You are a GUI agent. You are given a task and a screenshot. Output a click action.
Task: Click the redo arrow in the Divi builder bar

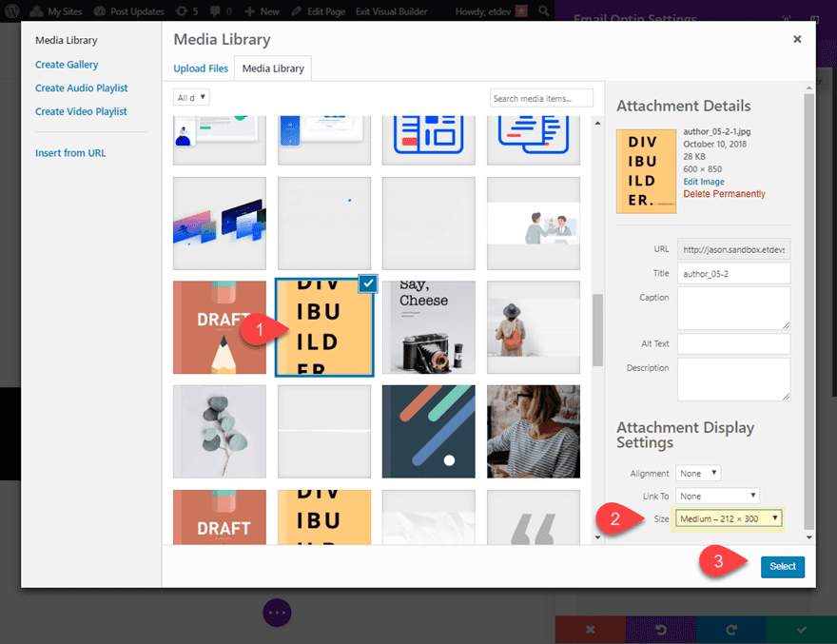point(730,630)
